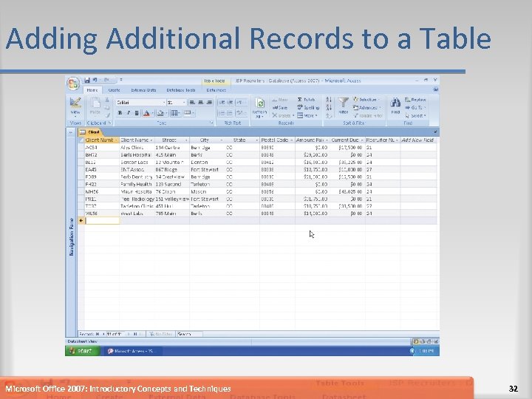532x399 pixels.
Task: Click the Sort Descending icon
Action: pyautogui.click(x=328, y=108)
